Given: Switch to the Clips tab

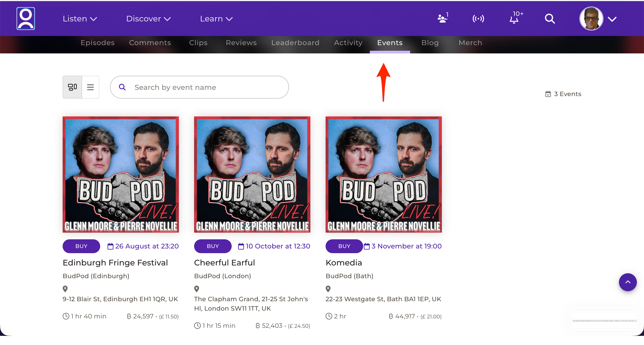Looking at the screenshot, I should pyautogui.click(x=198, y=43).
